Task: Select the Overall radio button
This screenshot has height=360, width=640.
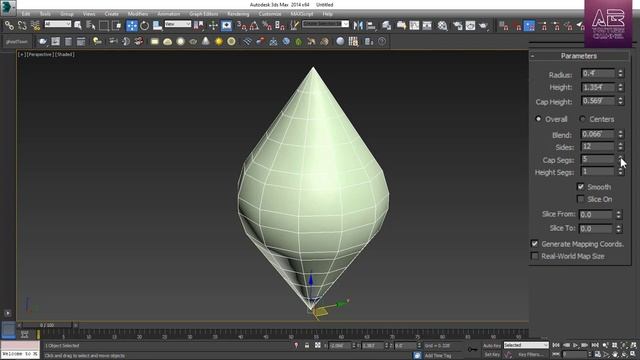Action: coord(538,119)
